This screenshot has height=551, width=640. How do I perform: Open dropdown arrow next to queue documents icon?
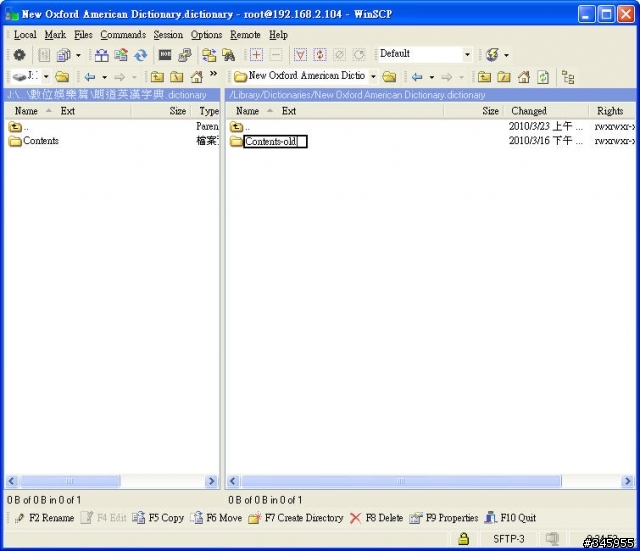point(78,55)
